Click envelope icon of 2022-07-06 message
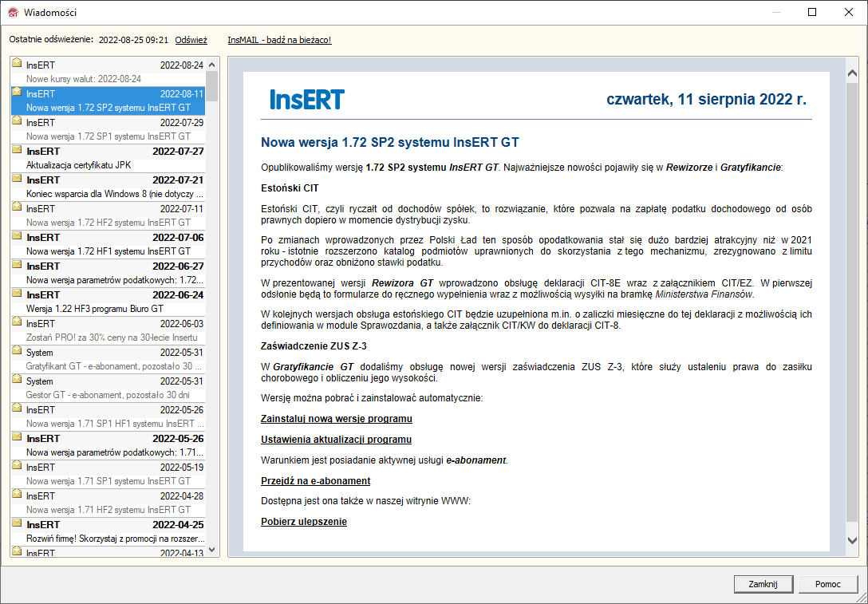 tap(18, 235)
